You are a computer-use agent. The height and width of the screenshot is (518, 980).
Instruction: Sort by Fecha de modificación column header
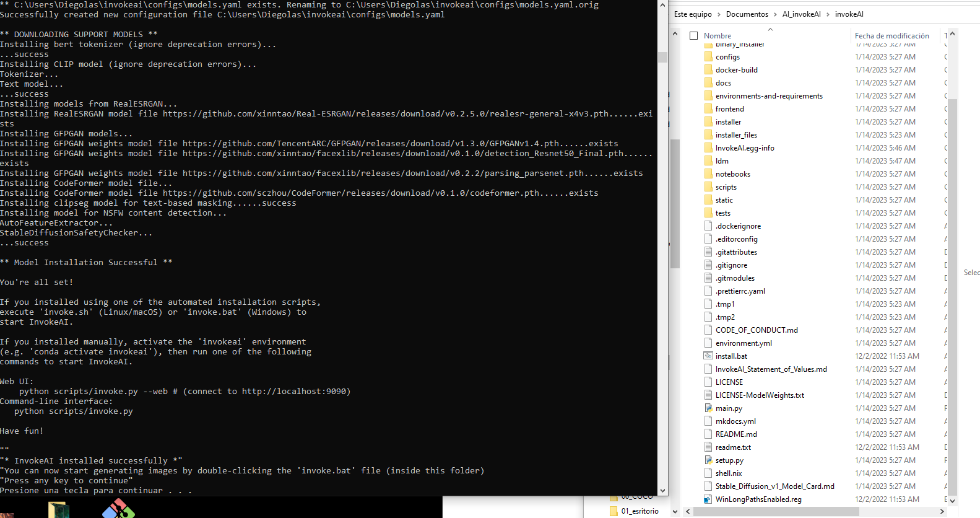tap(892, 36)
